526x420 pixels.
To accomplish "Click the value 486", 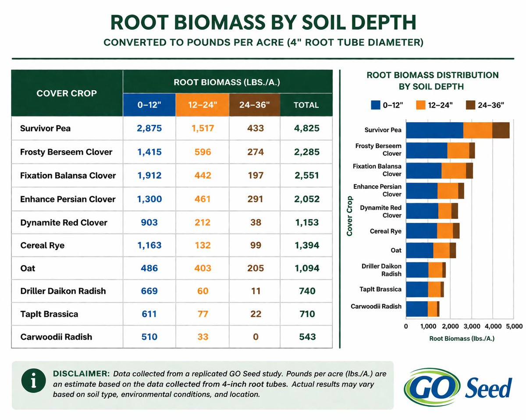I will point(149,268).
